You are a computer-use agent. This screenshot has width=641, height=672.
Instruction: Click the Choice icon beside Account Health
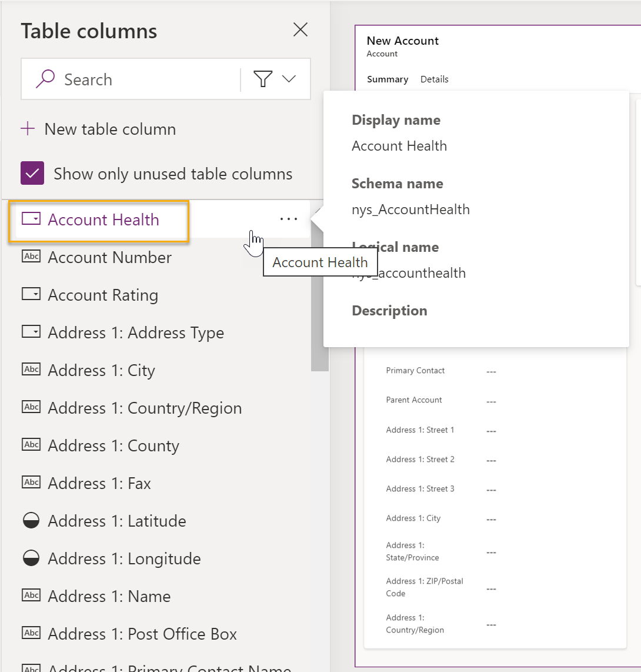pos(30,218)
